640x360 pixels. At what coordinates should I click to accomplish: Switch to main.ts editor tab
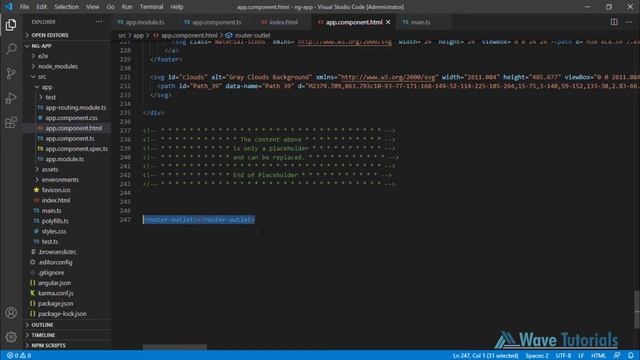[420, 22]
